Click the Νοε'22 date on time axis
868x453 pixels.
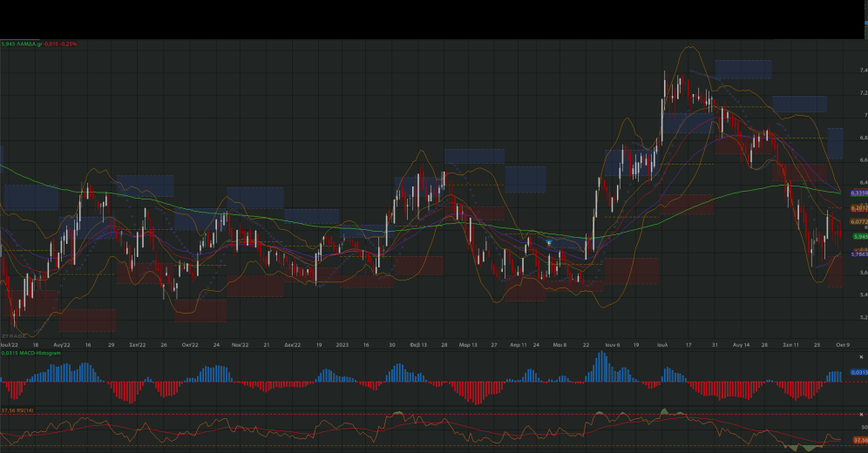[241, 345]
